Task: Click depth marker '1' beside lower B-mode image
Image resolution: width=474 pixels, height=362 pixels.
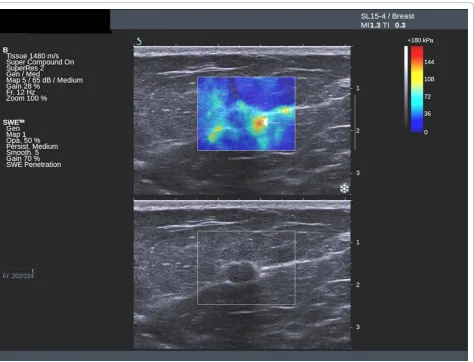Action: coord(358,242)
